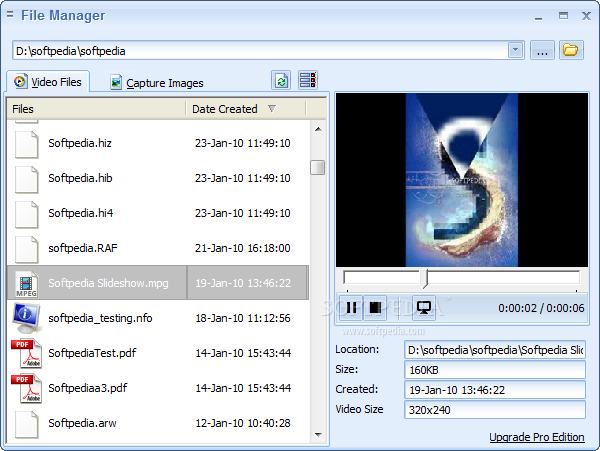Select the Softpedia.hib file icon
The image size is (600, 451).
pyautogui.click(x=26, y=179)
